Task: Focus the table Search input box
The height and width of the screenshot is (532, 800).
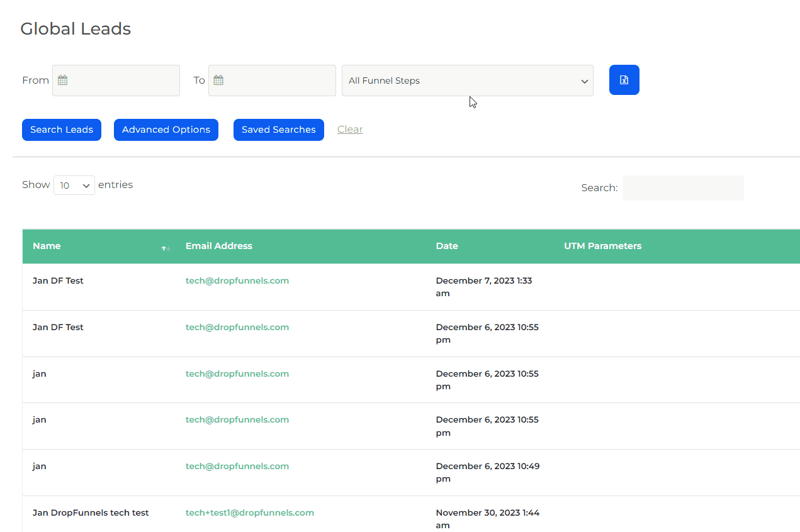Action: point(683,188)
